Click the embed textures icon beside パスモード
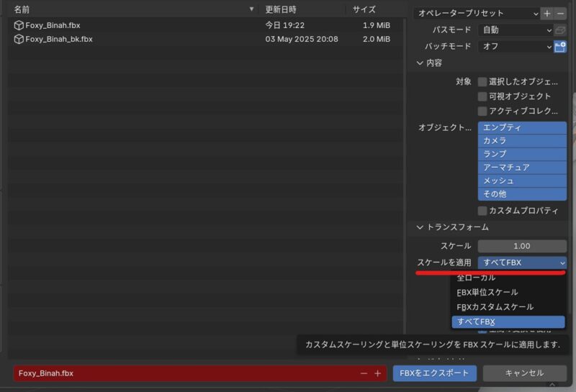Image resolution: width=576 pixels, height=392 pixels. click(x=560, y=30)
